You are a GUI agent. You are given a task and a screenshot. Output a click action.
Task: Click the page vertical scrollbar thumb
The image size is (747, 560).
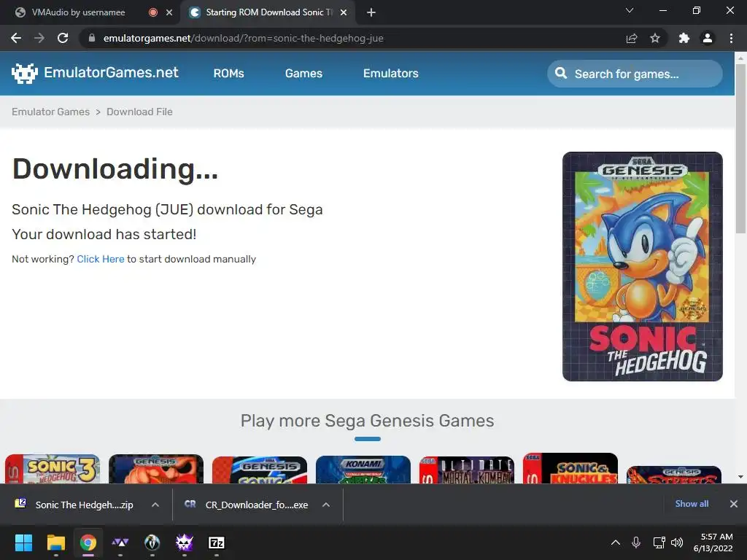click(x=740, y=149)
